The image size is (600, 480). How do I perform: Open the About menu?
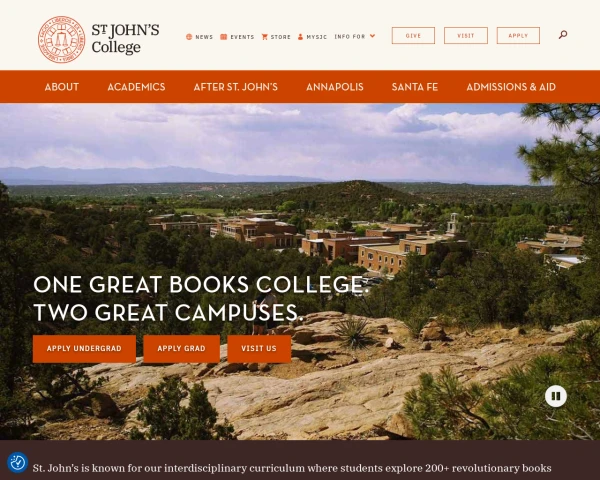(x=62, y=87)
